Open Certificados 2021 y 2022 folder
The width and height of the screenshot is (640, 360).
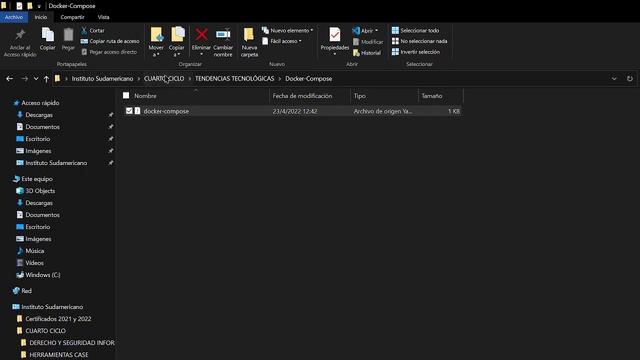point(58,319)
